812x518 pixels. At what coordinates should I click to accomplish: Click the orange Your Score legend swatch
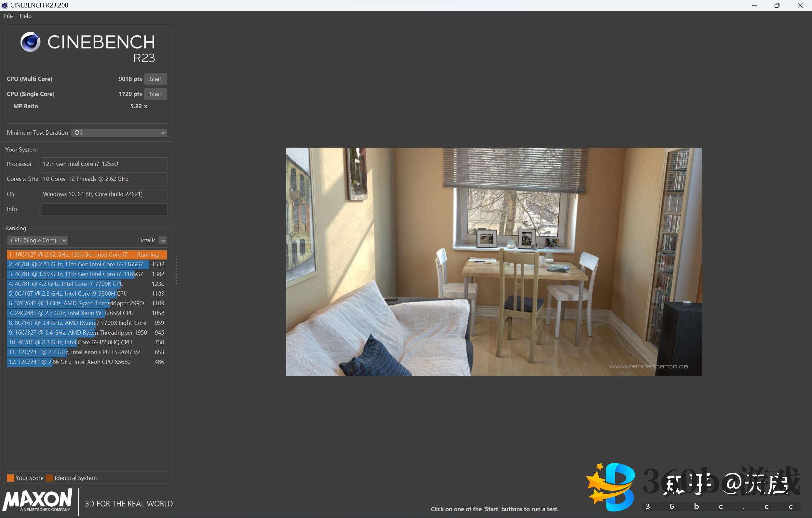tap(10, 478)
